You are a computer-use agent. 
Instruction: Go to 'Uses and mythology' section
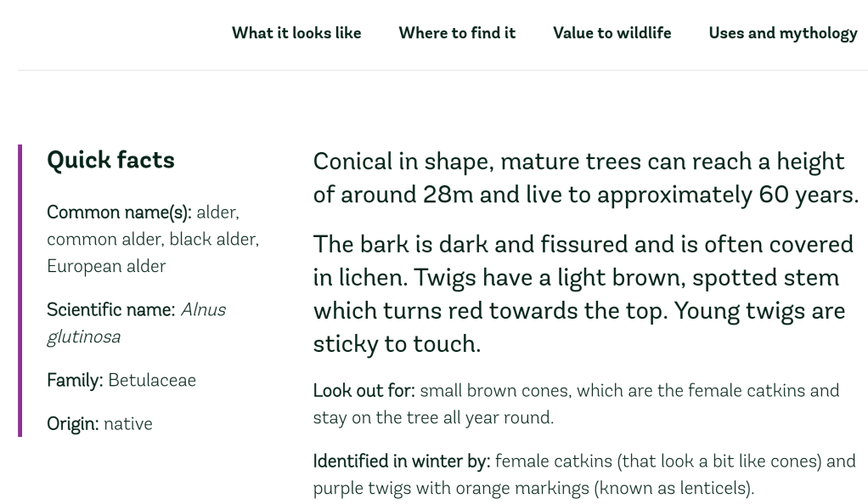pos(782,33)
